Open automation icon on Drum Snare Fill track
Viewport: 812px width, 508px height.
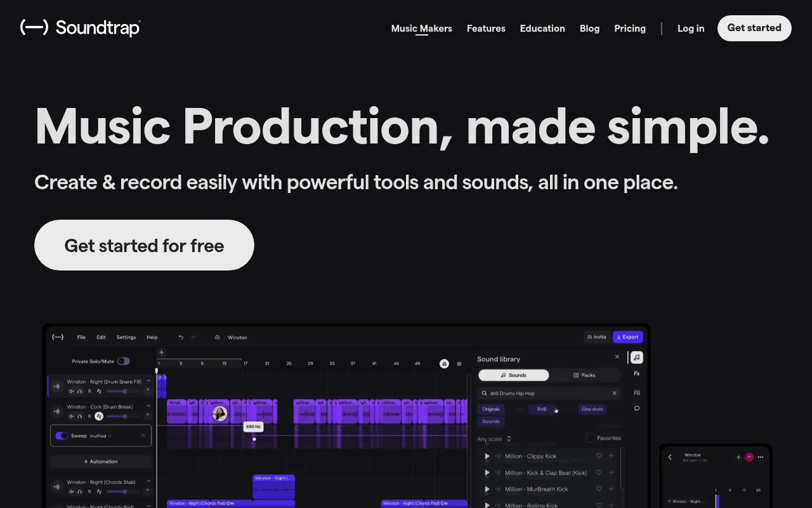pos(99,391)
